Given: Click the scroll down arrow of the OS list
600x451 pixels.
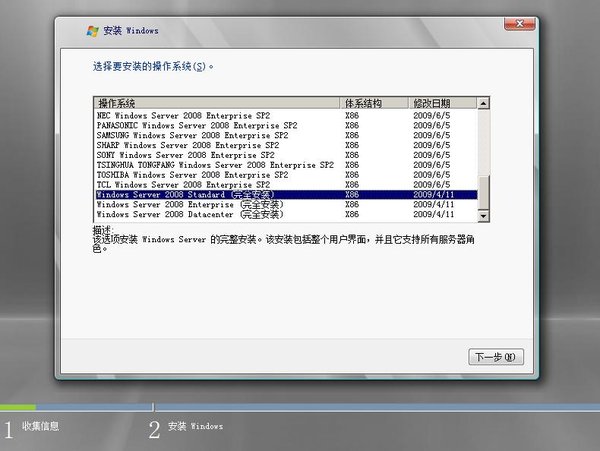Looking at the screenshot, I should pyautogui.click(x=483, y=216).
